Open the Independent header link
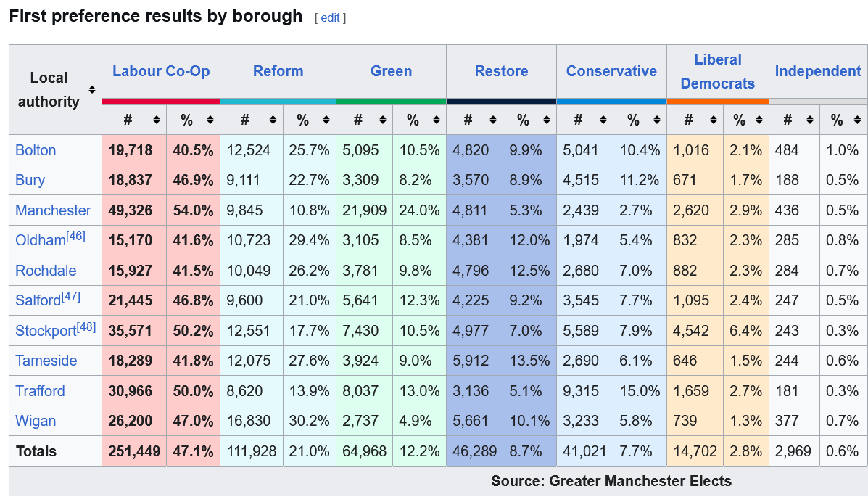Viewport: 868px width, 497px height. point(818,72)
